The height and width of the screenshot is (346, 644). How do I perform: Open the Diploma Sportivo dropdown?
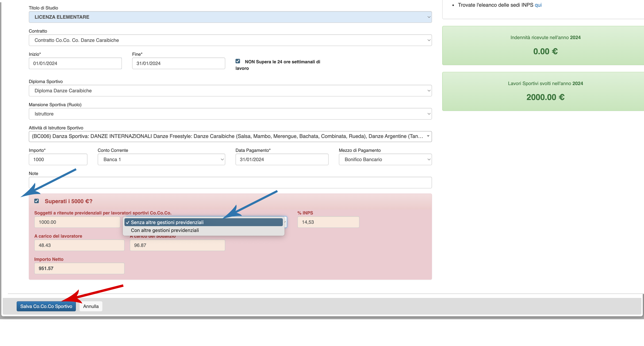click(230, 90)
